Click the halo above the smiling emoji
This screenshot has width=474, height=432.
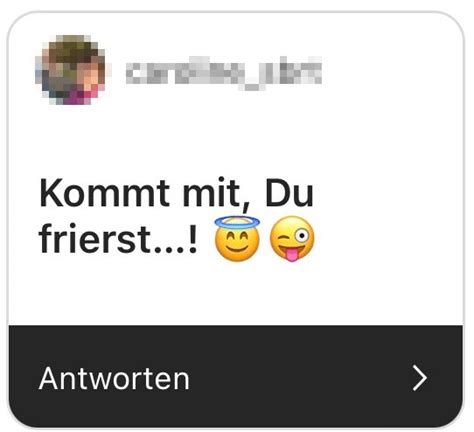tap(237, 221)
